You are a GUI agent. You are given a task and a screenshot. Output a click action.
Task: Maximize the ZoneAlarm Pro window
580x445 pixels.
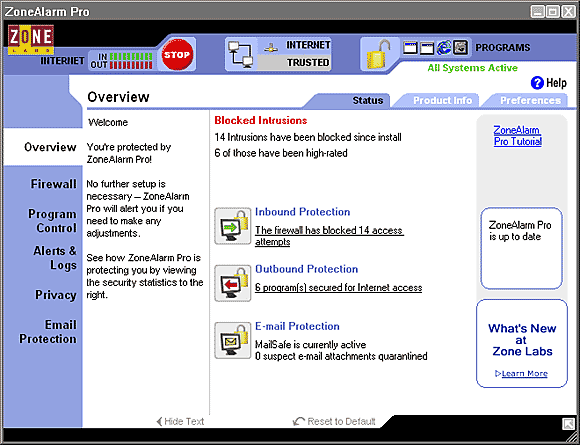coord(553,11)
